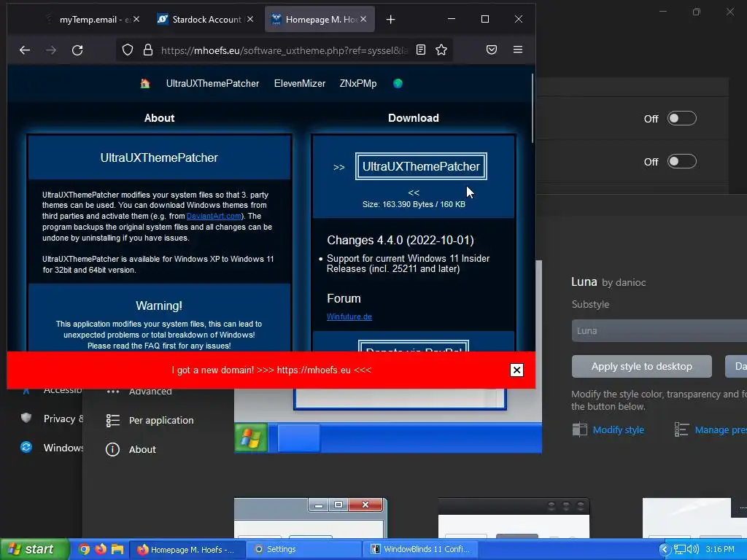The width and height of the screenshot is (747, 560).
Task: Click the 3:16 PM clock
Action: 720,550
